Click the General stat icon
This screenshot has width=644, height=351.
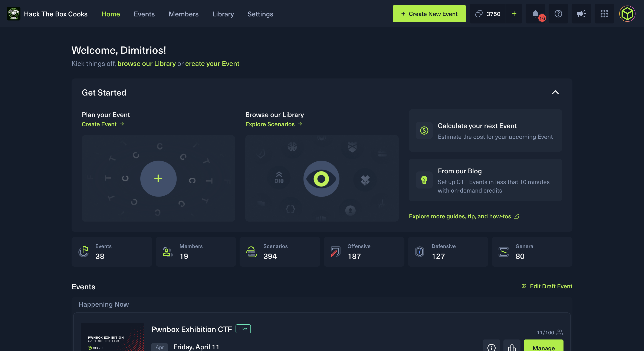point(503,252)
